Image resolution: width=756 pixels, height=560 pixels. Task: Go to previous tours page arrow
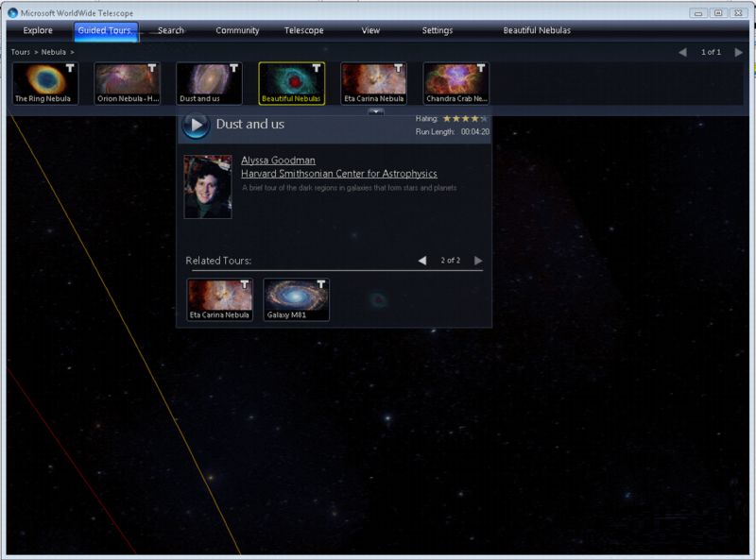pos(682,52)
